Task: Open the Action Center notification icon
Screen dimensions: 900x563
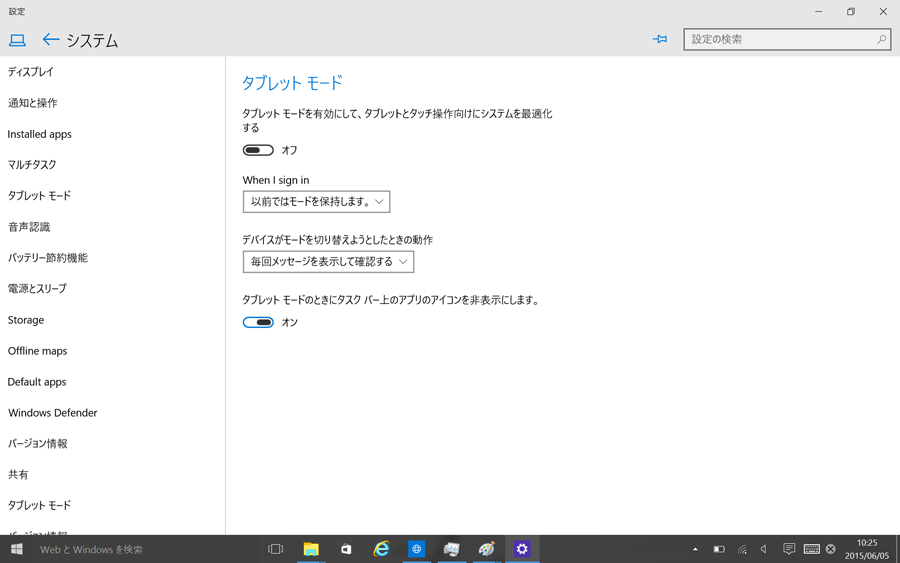Action: [789, 549]
